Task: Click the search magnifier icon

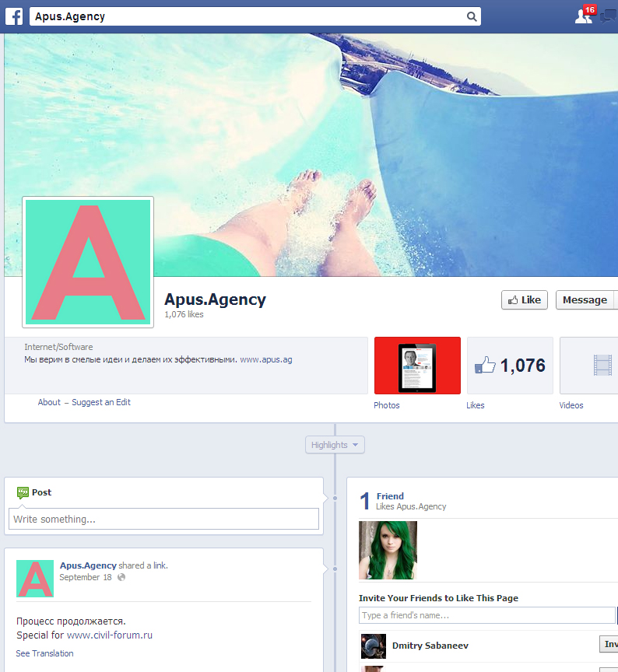Action: [x=472, y=16]
